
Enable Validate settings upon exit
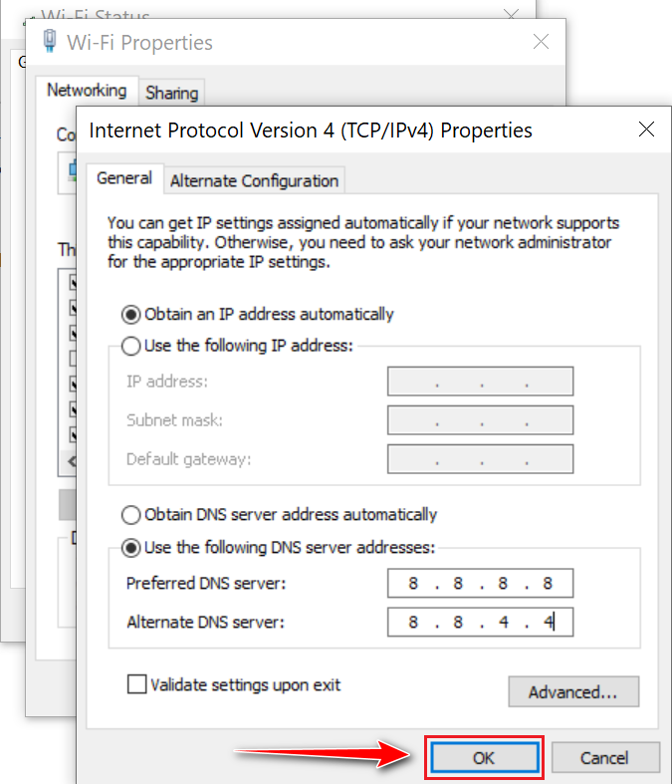coord(136,685)
